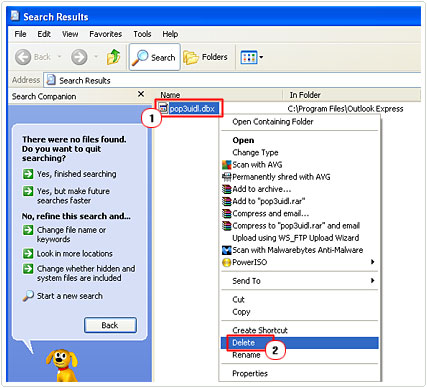Open the Favorites menu

[x=106, y=34]
